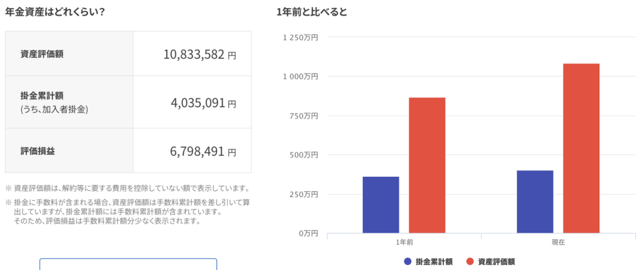Click the 資産評価額 row header
Screen dimensions: 644x270
point(42,54)
